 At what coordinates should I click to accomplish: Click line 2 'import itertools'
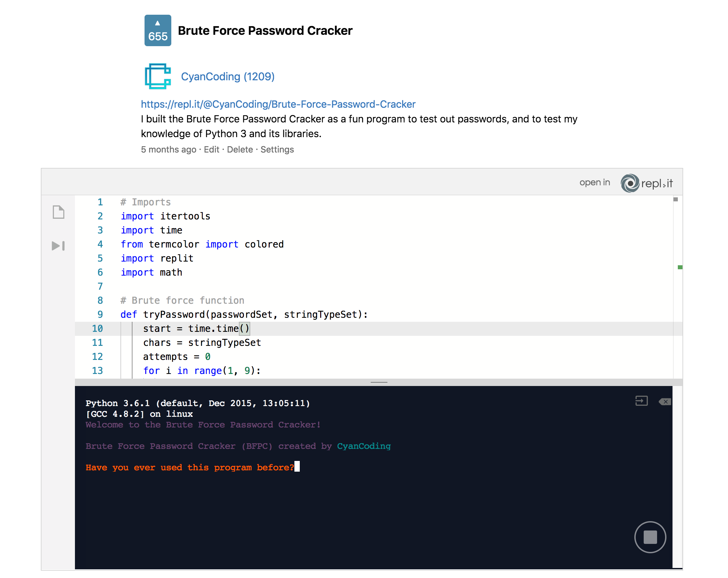tap(166, 216)
